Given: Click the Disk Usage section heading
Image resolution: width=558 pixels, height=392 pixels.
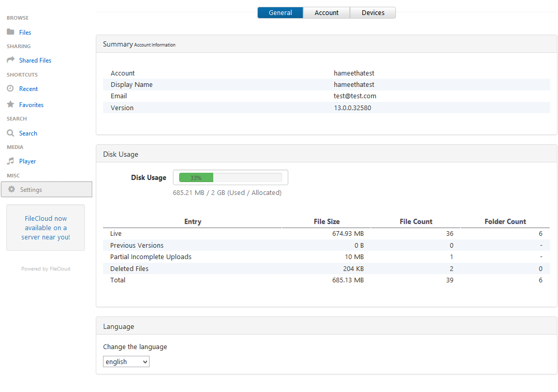Looking at the screenshot, I should (x=121, y=154).
